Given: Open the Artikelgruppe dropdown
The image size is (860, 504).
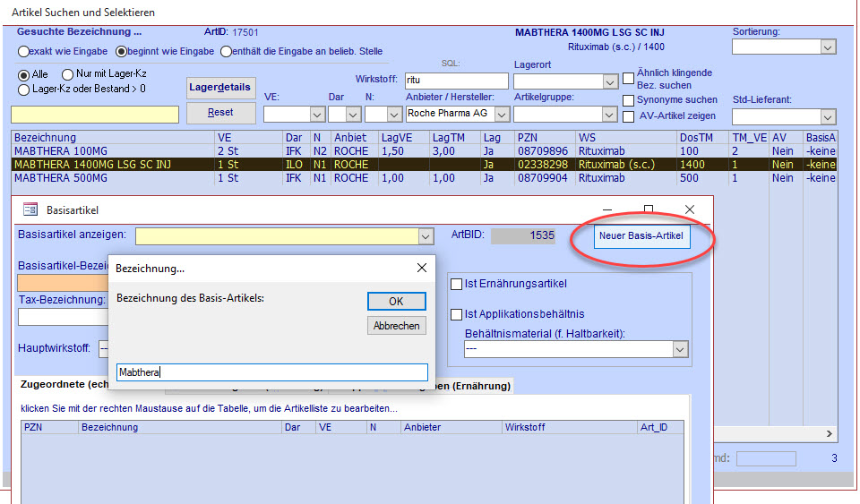Looking at the screenshot, I should pyautogui.click(x=609, y=115).
